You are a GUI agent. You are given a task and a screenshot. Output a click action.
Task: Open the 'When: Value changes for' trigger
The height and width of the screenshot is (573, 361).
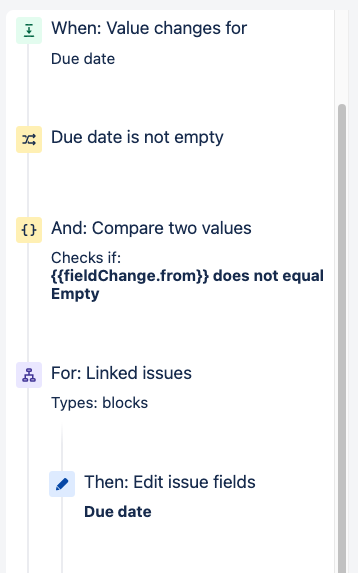[149, 29]
